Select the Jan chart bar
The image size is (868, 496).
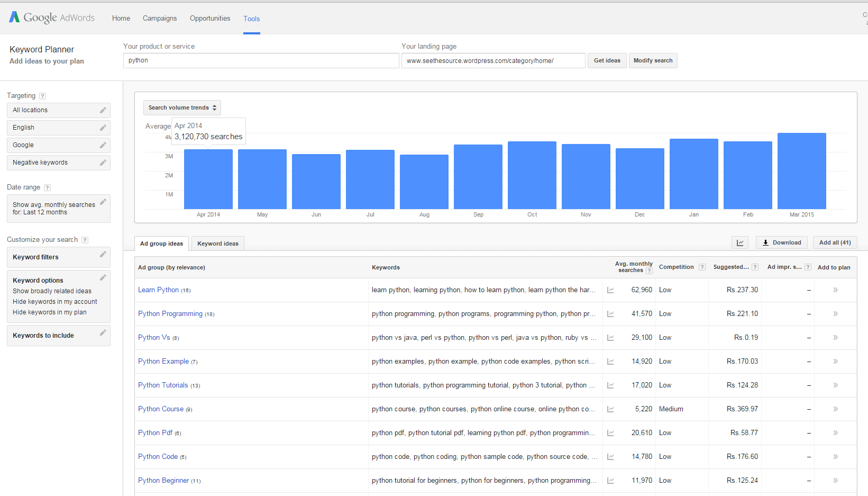694,174
